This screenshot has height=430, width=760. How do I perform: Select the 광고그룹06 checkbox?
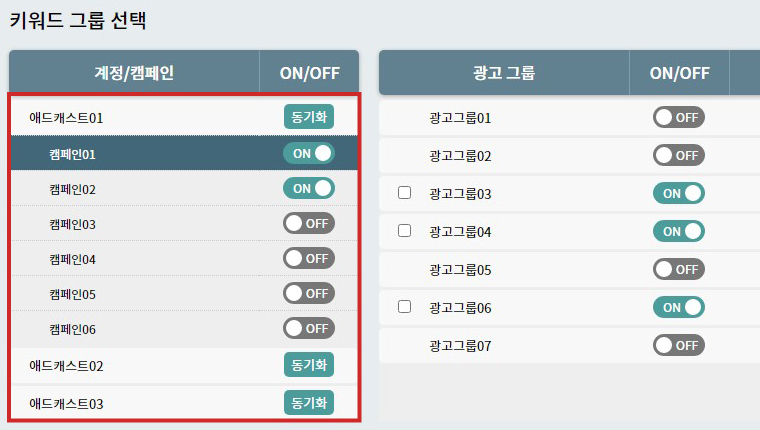click(405, 307)
